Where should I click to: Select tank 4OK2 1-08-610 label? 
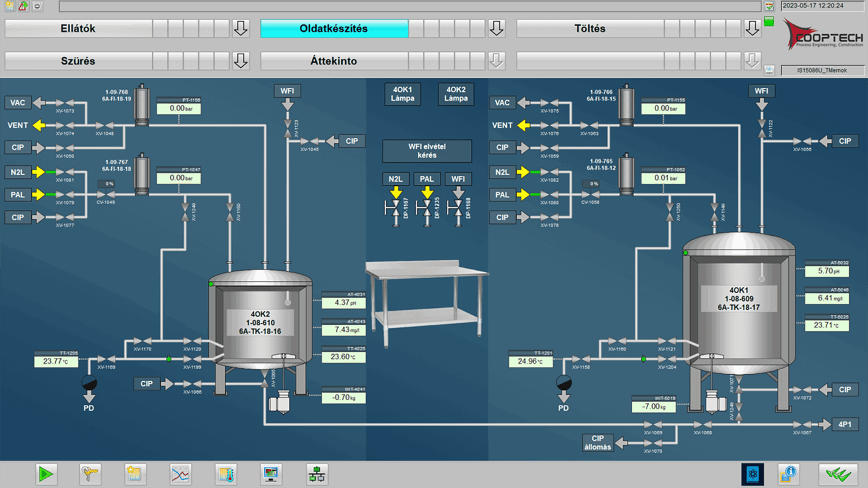pos(260,323)
